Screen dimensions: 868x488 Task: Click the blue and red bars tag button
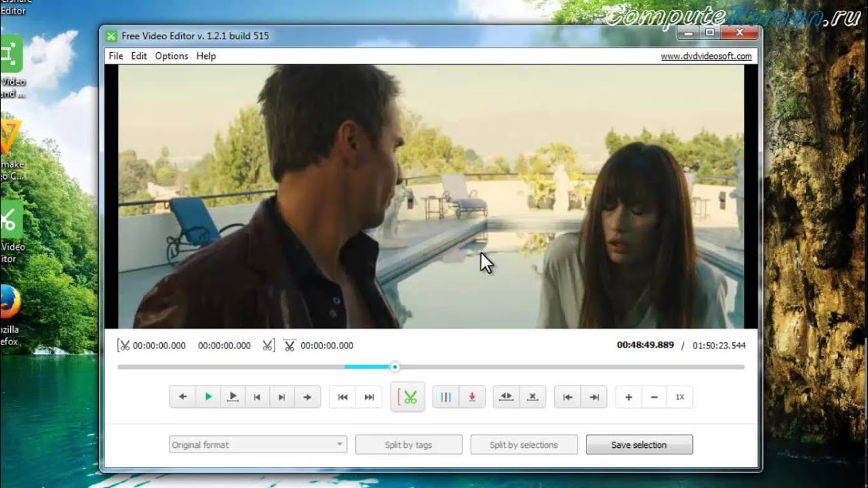pos(446,397)
